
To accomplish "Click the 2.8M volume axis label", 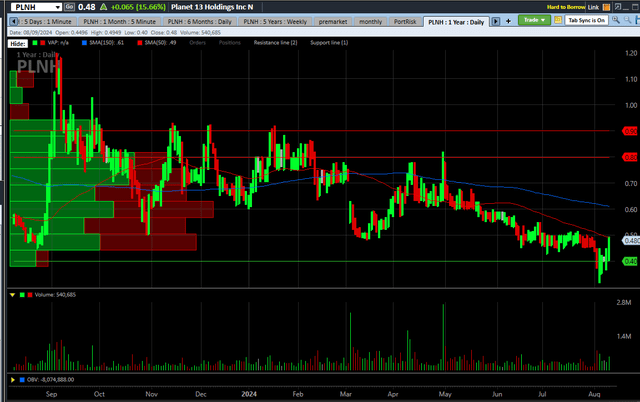I will [624, 302].
